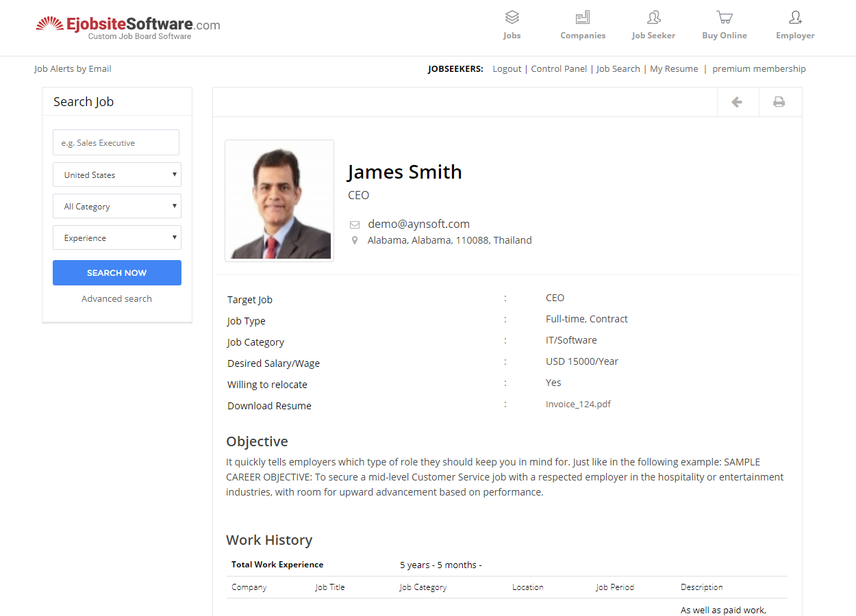Print the resume using the printer icon

tap(779, 101)
